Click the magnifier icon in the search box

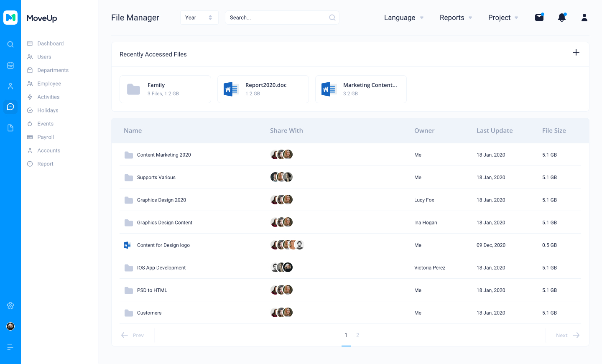pos(332,18)
